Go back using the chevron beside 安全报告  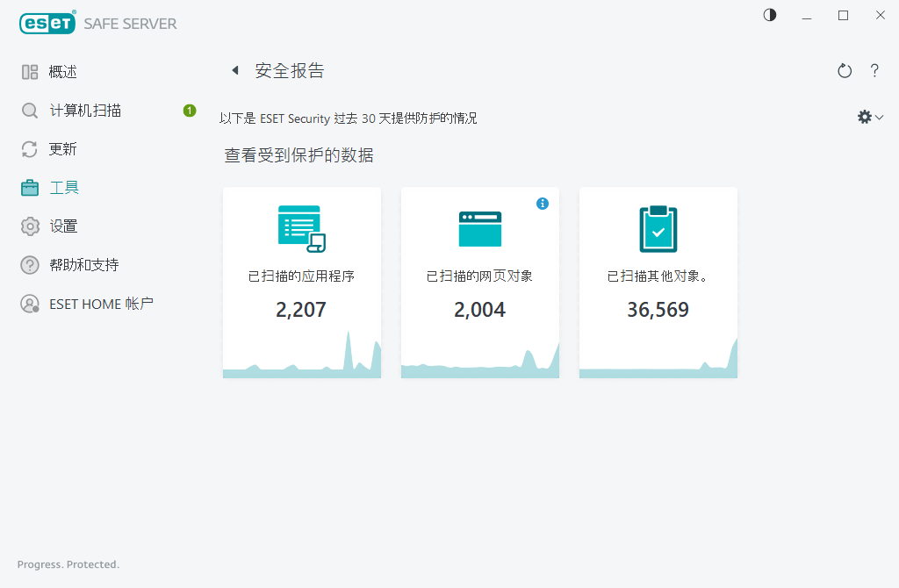(234, 69)
